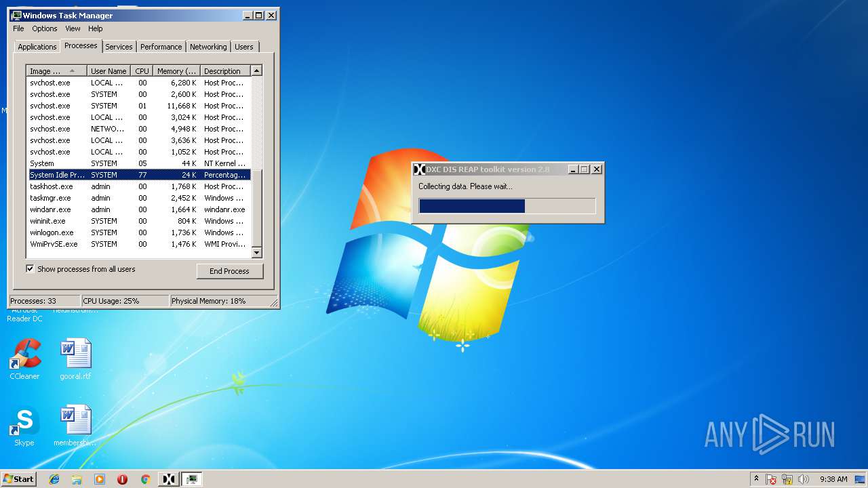Click the network status tray icon

point(787,479)
